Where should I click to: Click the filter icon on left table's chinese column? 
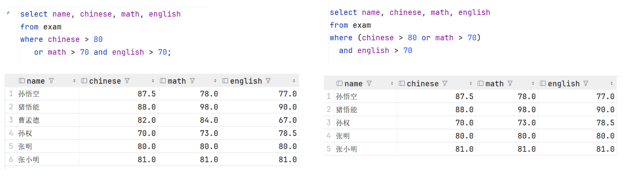pos(127,81)
